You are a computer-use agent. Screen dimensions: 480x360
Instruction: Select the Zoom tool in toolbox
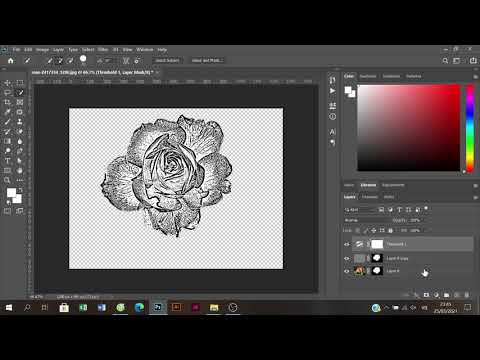[7, 180]
